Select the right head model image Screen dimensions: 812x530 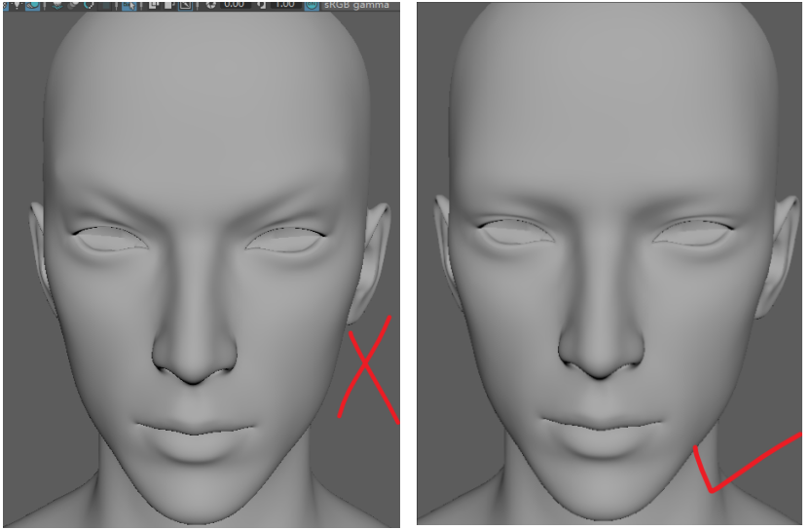(x=611, y=265)
